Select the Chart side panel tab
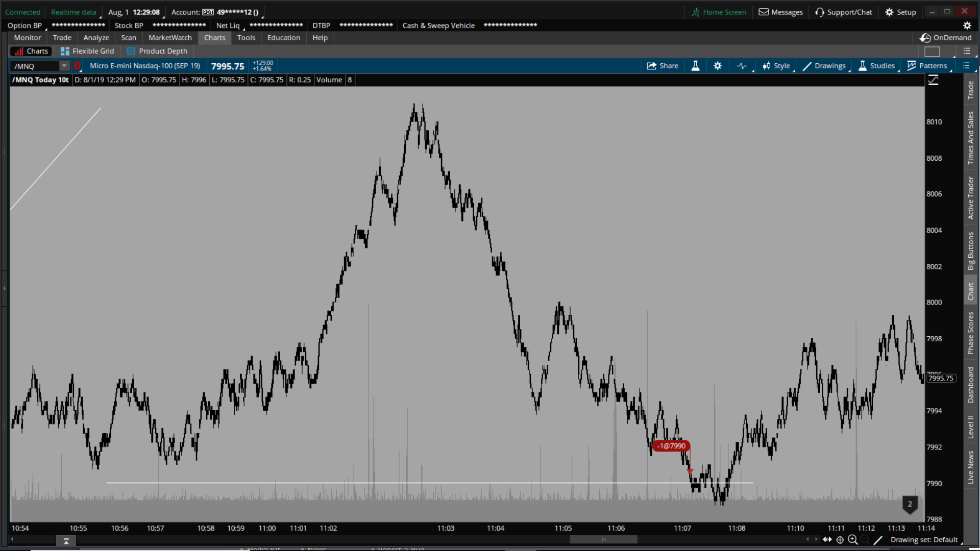Screen dimensions: 980x551 coord(970,291)
